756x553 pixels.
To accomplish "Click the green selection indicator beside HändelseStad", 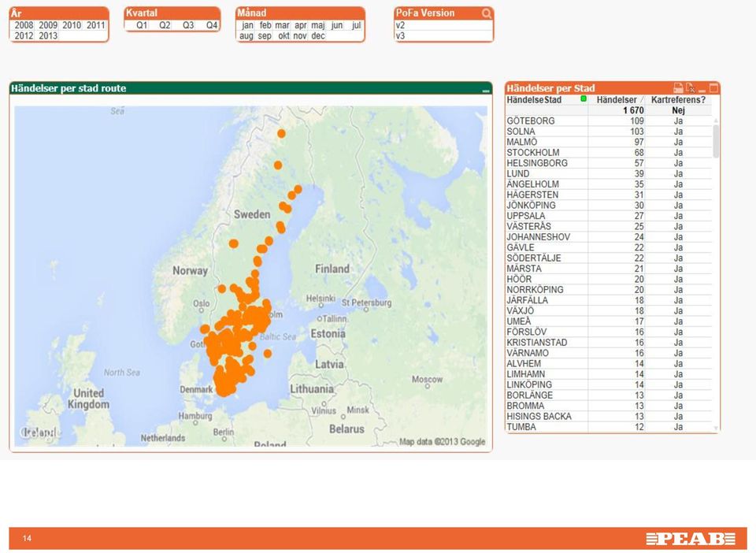I will (x=584, y=98).
